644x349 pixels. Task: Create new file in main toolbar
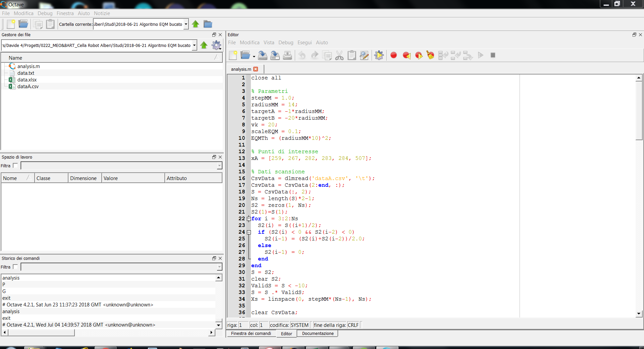pyautogui.click(x=11, y=24)
